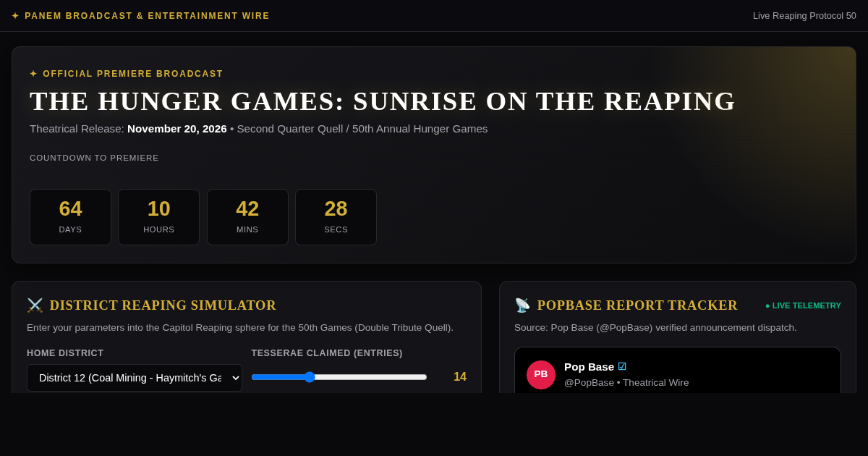Adjust the Tesserae Claimed slider
Image resolution: width=868 pixels, height=456 pixels.
(339, 377)
